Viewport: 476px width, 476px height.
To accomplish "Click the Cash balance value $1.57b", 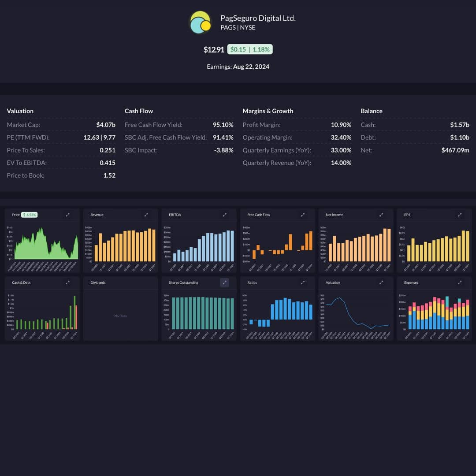I will [460, 125].
